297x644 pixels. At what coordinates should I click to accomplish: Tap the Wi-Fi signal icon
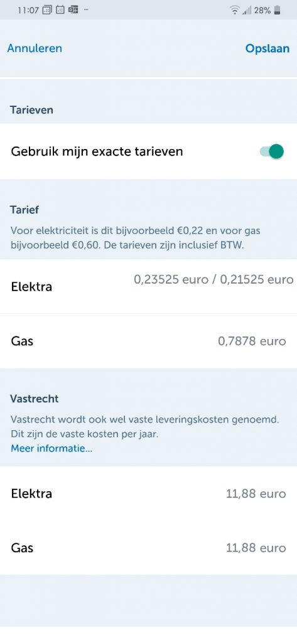[235, 10]
